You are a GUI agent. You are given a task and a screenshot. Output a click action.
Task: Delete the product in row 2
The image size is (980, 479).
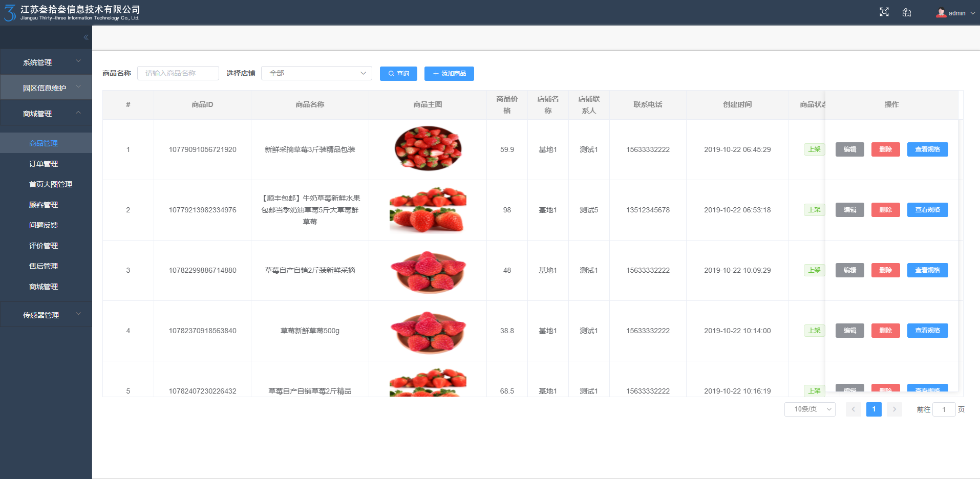click(x=885, y=210)
